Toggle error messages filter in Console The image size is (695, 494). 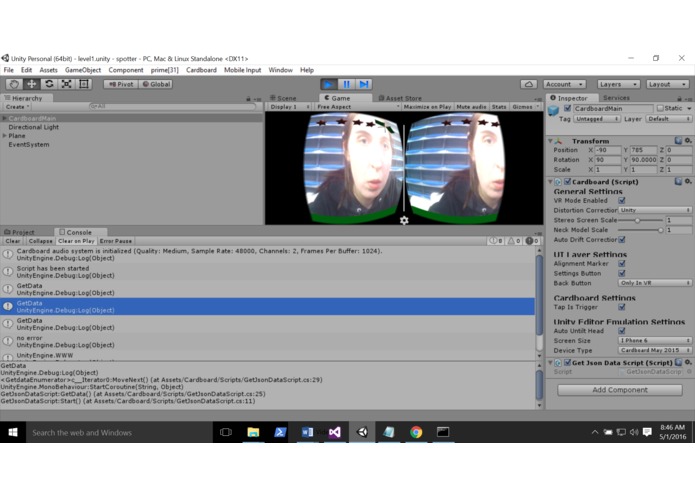[532, 241]
